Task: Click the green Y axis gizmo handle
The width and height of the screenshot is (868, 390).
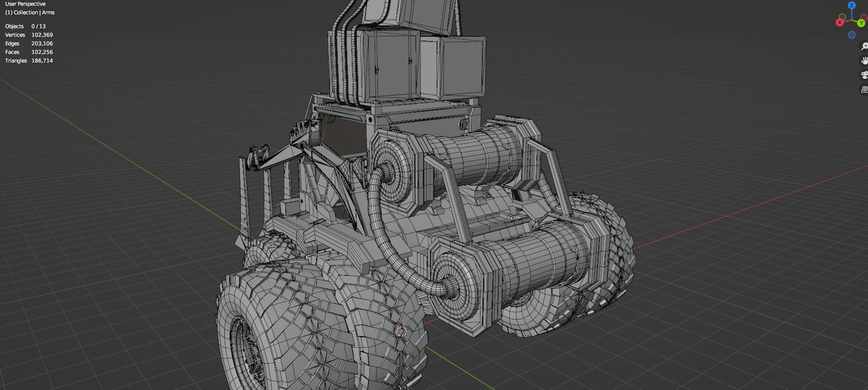Action: click(x=861, y=23)
